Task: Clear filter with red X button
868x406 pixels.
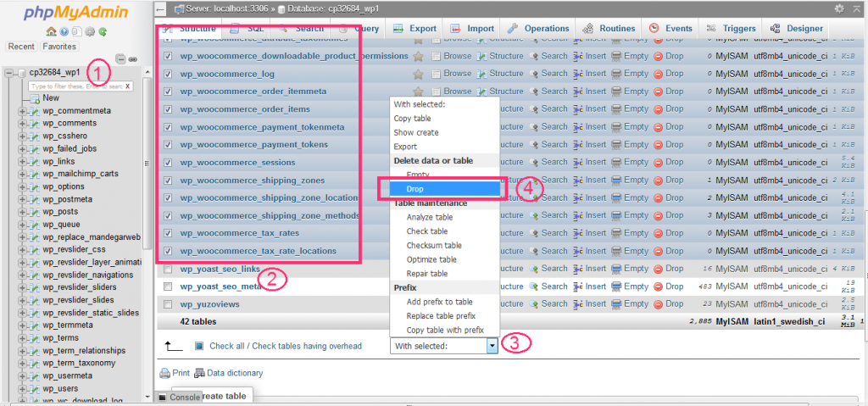Action: click(x=128, y=86)
